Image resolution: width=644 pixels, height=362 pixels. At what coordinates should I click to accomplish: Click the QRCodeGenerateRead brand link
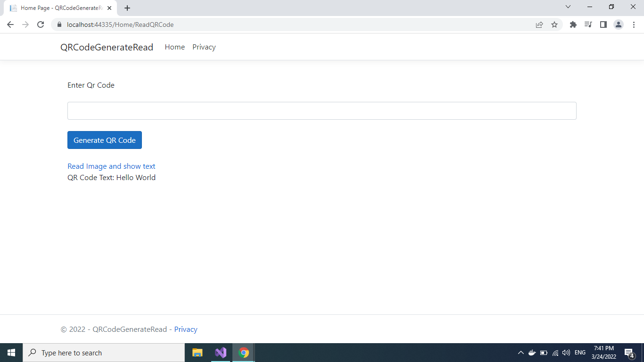(x=107, y=47)
